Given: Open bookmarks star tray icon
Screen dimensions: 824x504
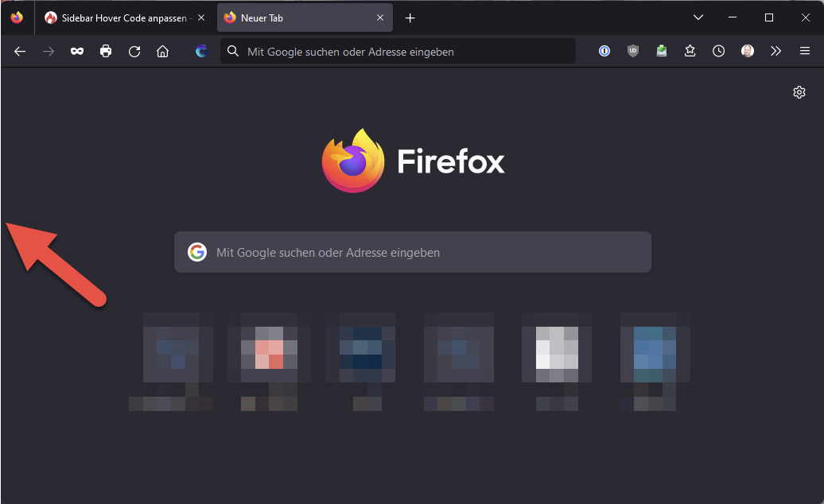Looking at the screenshot, I should pyautogui.click(x=690, y=51).
